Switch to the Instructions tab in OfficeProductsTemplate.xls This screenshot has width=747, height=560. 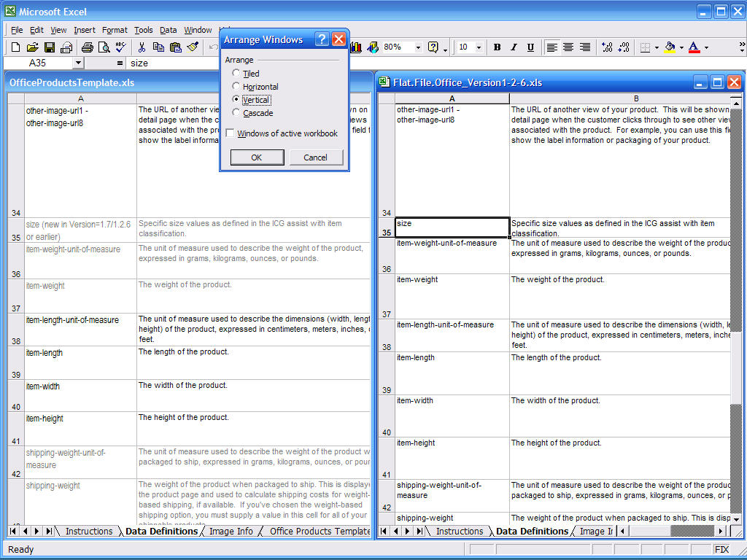coord(88,532)
